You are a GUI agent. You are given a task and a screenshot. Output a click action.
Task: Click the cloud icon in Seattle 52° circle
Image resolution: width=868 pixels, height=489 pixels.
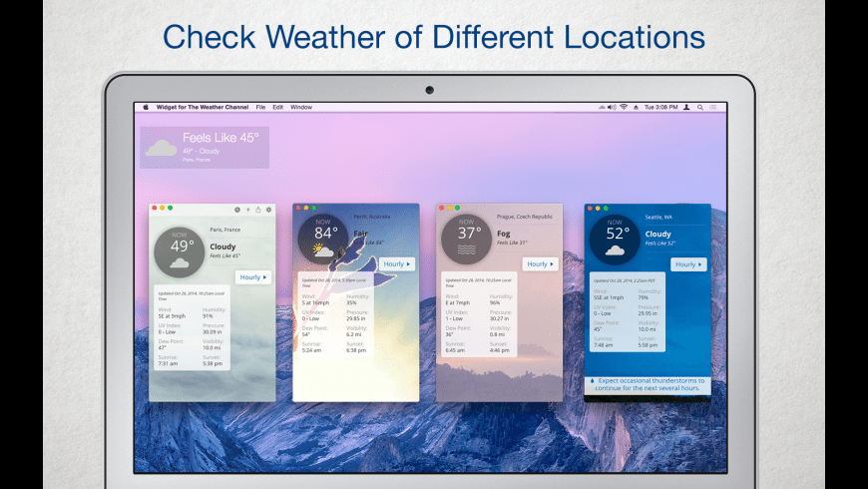click(615, 250)
